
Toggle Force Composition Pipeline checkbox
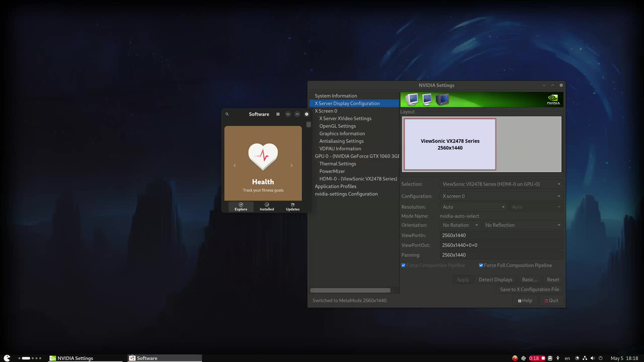tap(403, 265)
